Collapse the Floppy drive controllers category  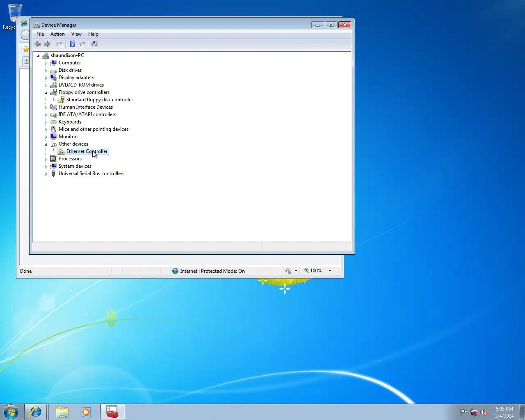point(46,93)
